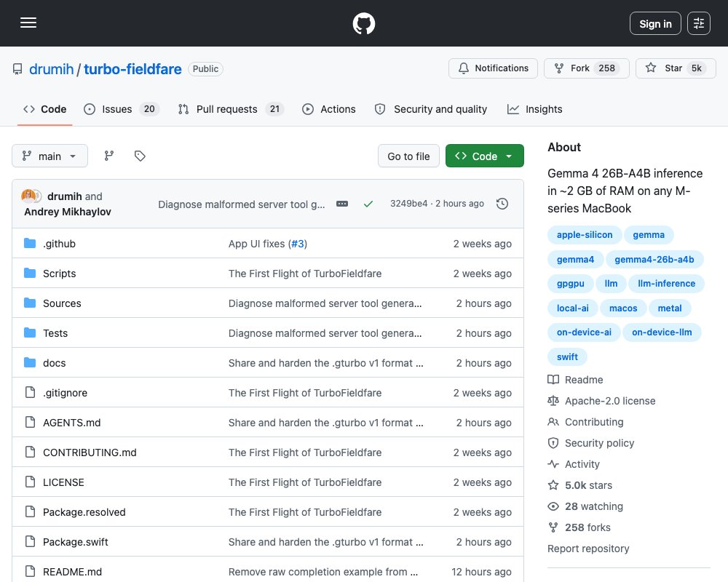This screenshot has width=728, height=582.
Task: Open the Apache-2.0 license link
Action: point(601,401)
